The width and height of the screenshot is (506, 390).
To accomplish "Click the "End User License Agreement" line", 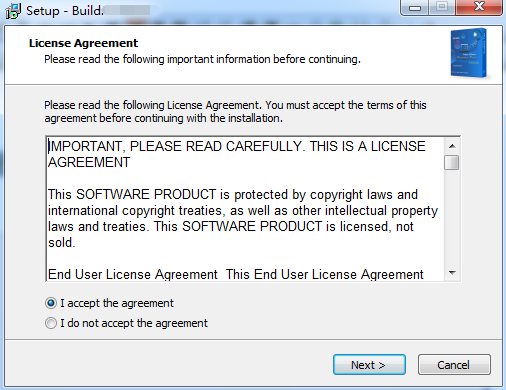I will coord(236,275).
